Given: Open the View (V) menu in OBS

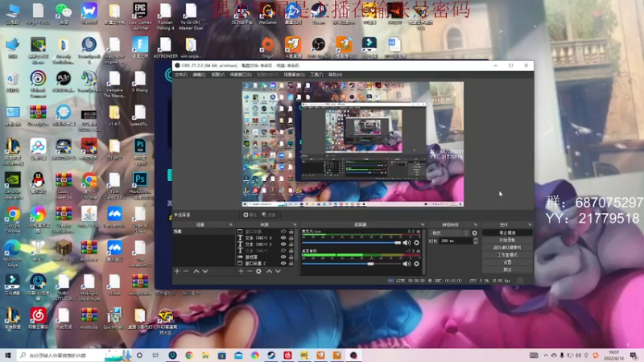Looking at the screenshot, I should pos(217,75).
